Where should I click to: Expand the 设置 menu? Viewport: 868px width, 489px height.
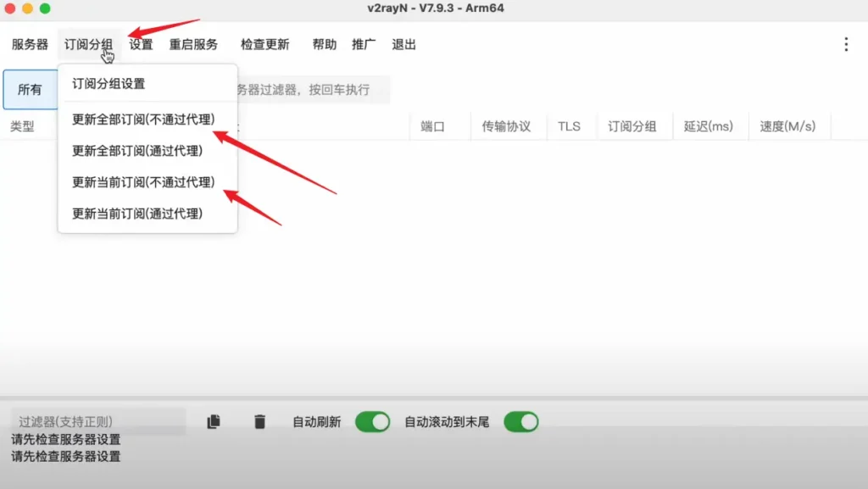point(141,44)
